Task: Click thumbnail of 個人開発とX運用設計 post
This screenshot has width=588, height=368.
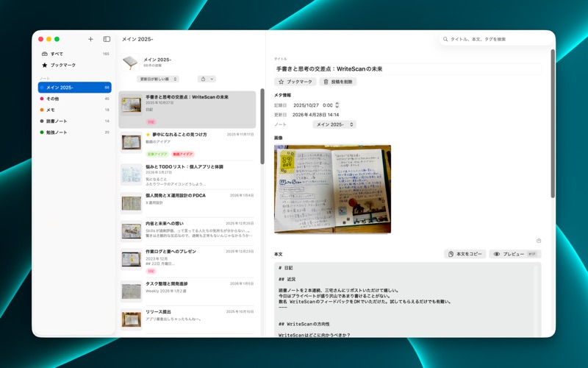Action: pyautogui.click(x=132, y=203)
